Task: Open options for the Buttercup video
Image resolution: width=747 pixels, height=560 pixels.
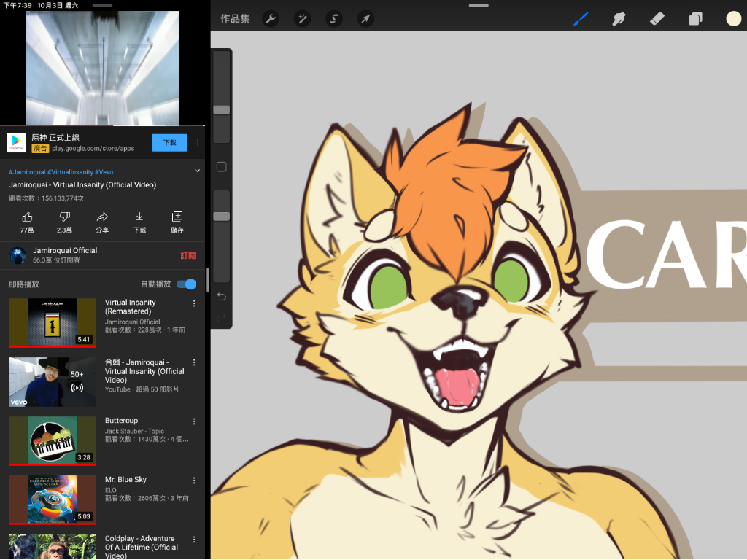Action: 194,421
